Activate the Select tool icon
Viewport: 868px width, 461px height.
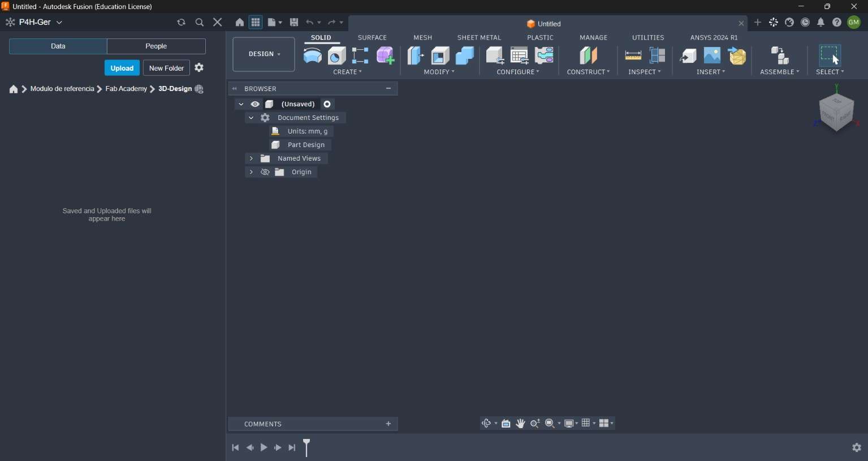coord(830,55)
